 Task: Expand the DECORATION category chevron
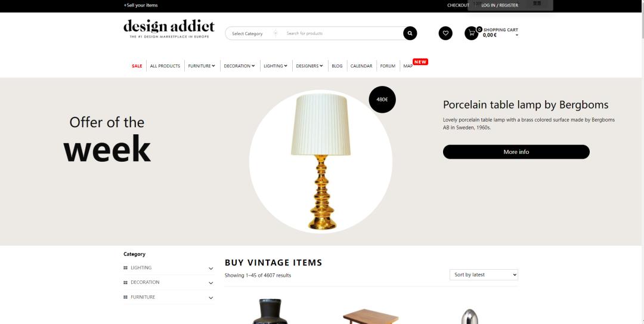[210, 283]
